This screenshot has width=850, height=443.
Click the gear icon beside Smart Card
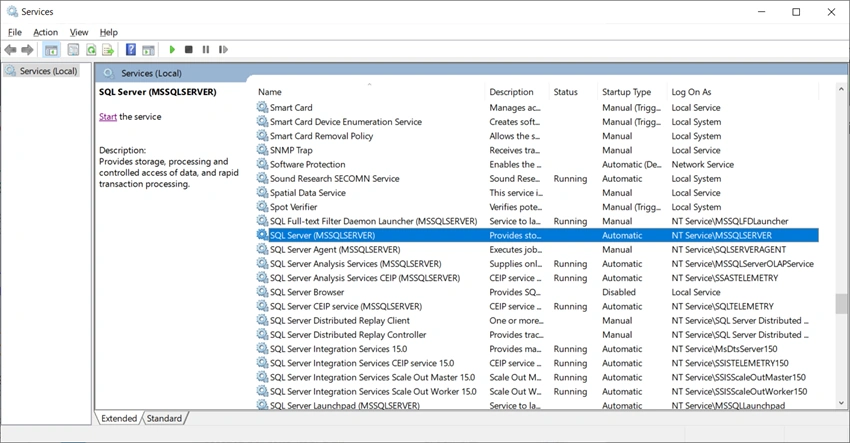pyautogui.click(x=262, y=107)
